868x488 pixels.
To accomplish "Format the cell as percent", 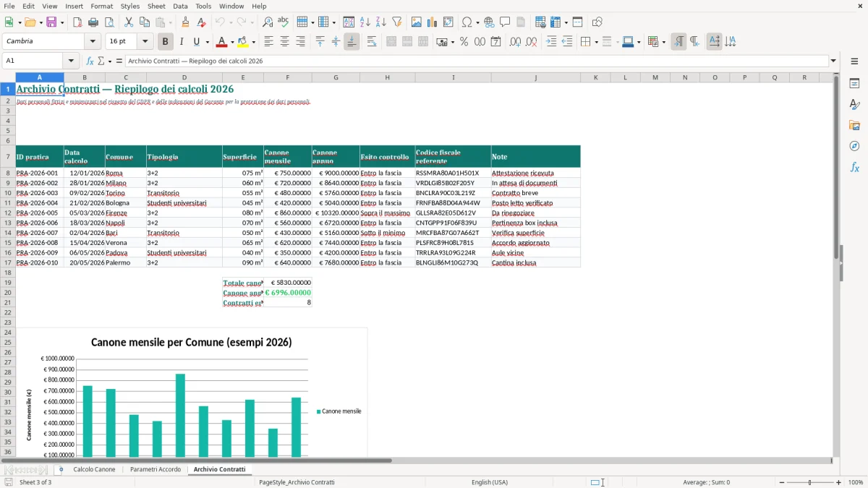I will (464, 41).
